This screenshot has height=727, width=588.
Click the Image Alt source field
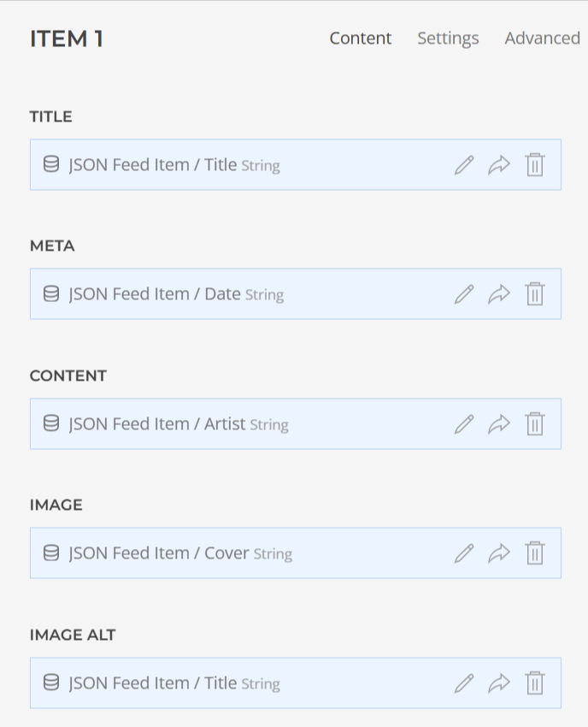click(174, 683)
